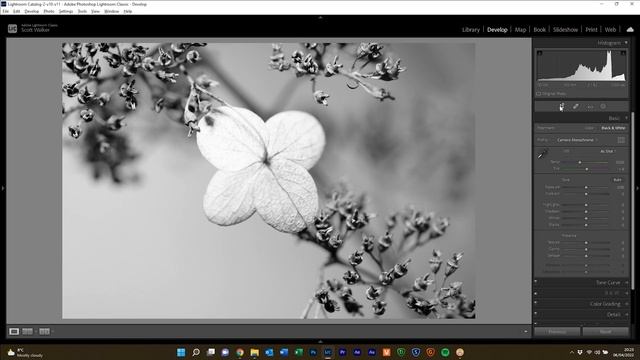Click the right panel vertical scrollbar
The height and width of the screenshot is (360, 640).
(633, 200)
